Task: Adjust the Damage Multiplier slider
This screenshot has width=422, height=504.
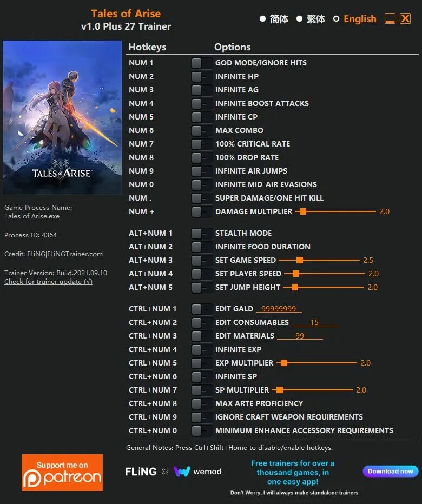Action: pyautogui.click(x=335, y=211)
